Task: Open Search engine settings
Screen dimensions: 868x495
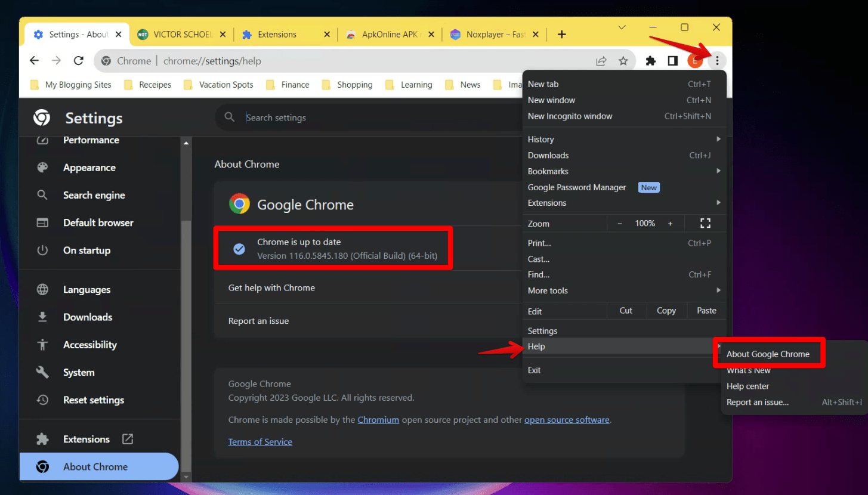Action: click(x=94, y=195)
